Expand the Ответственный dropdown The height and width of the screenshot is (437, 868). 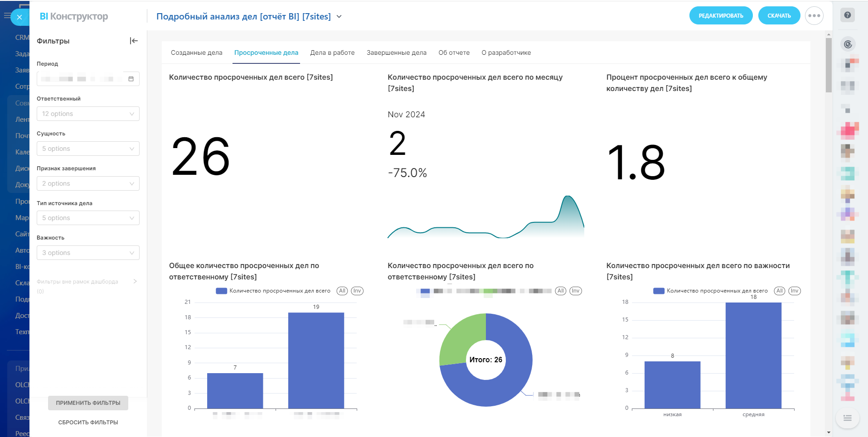(88, 114)
